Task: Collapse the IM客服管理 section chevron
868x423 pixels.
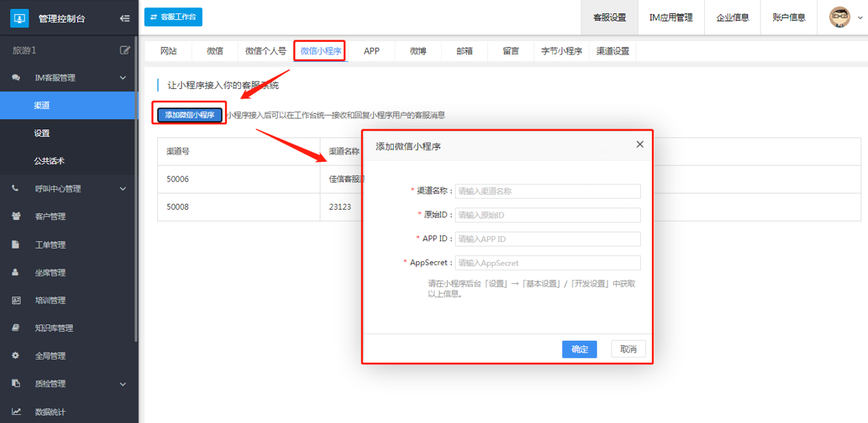Action: click(x=123, y=78)
